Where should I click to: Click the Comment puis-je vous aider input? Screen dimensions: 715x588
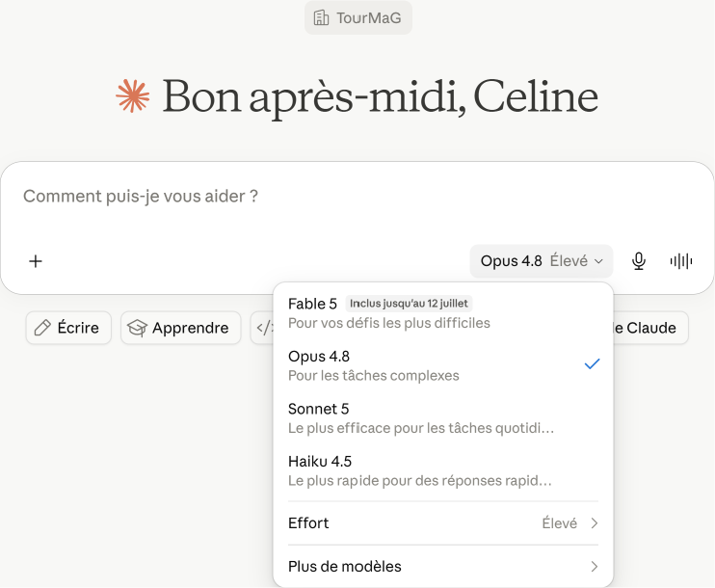(x=141, y=196)
